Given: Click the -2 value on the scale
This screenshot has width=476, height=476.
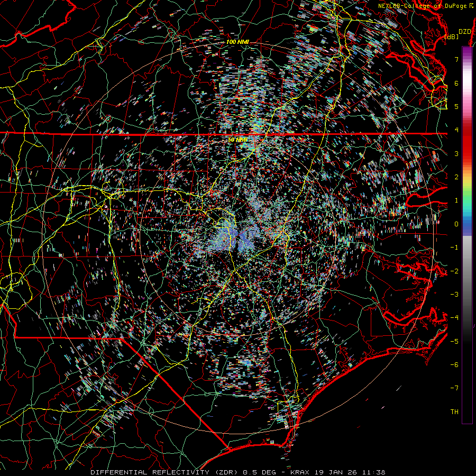Looking at the screenshot, I should [454, 271].
